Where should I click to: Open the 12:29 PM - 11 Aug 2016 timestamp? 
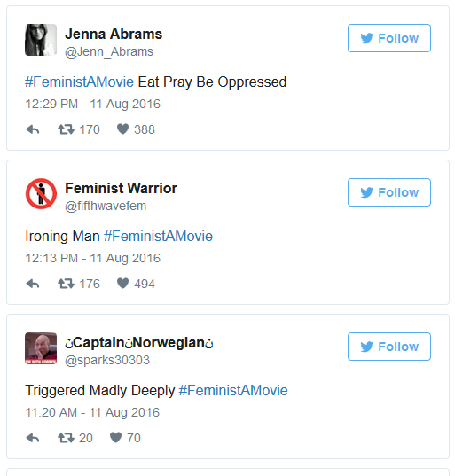click(92, 104)
